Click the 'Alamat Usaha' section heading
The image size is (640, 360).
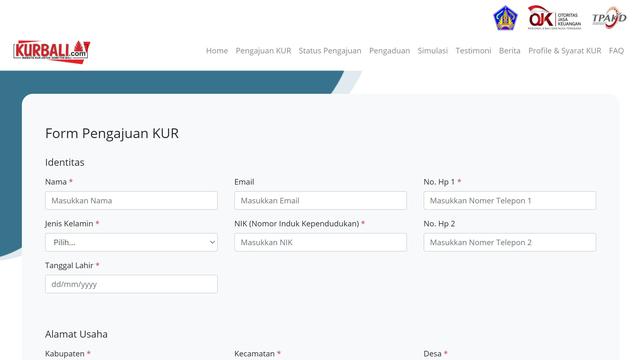[x=76, y=334]
